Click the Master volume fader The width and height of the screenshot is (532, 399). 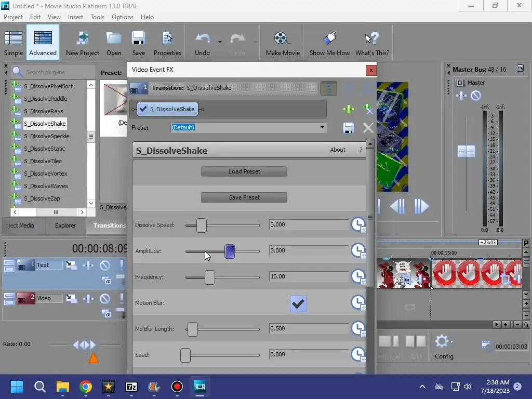(x=466, y=151)
